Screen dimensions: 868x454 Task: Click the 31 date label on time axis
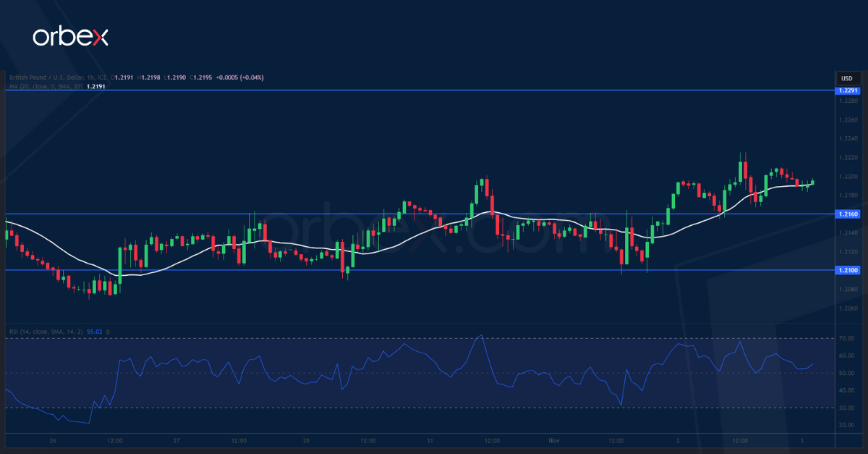(430, 440)
